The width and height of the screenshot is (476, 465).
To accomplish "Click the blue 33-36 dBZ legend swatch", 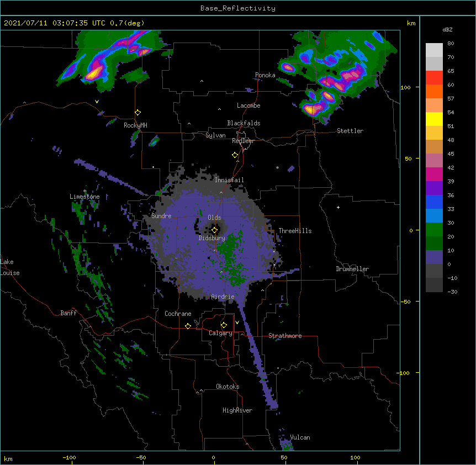I will point(434,202).
